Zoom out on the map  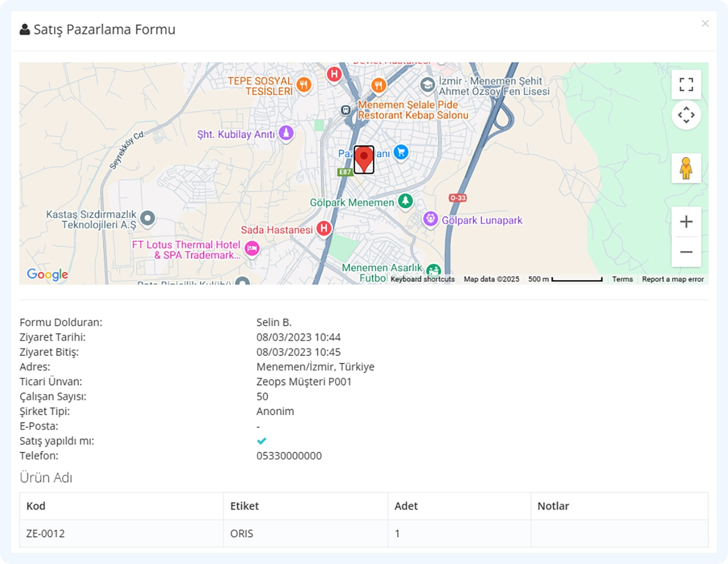pos(686,252)
